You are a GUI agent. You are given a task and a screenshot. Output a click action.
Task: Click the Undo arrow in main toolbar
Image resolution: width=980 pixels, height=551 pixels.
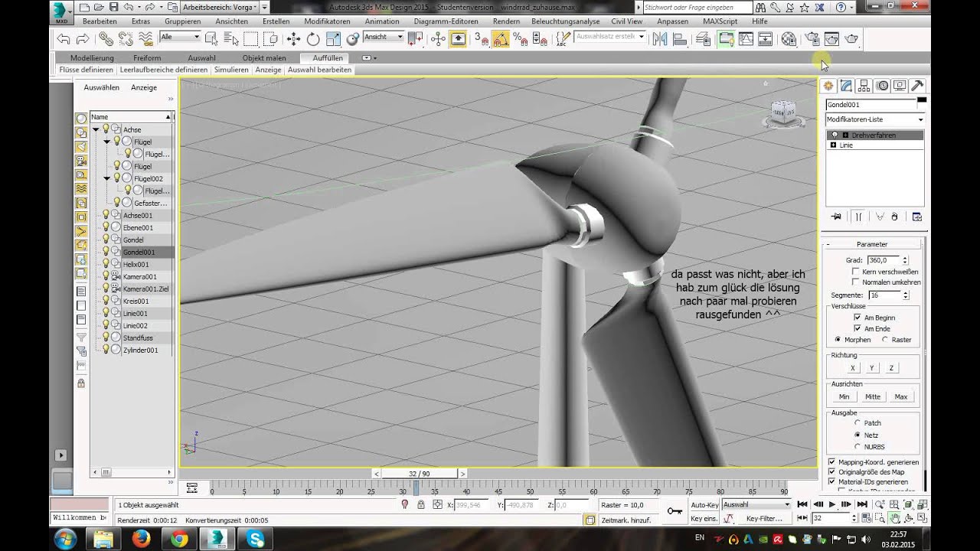coord(64,39)
